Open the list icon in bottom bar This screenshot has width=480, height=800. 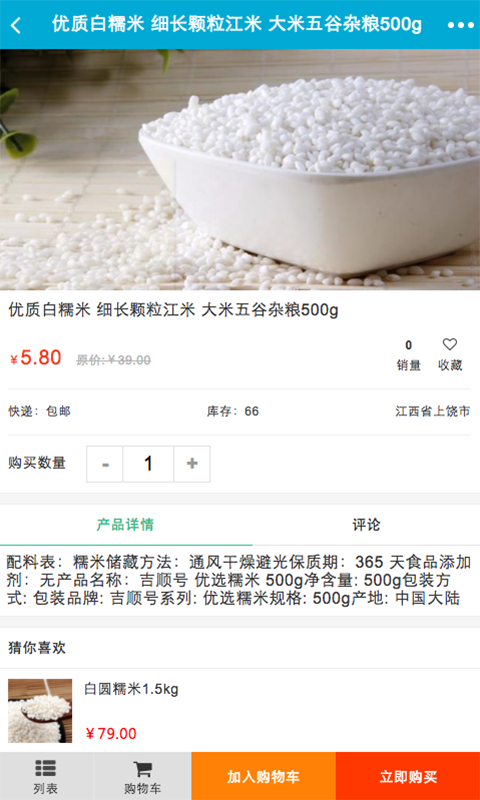46,776
